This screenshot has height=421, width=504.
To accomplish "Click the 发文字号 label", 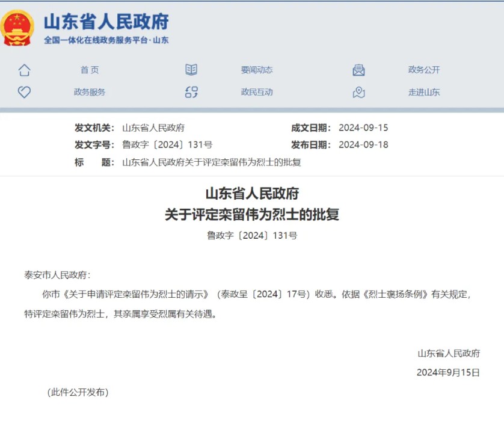I will [94, 145].
